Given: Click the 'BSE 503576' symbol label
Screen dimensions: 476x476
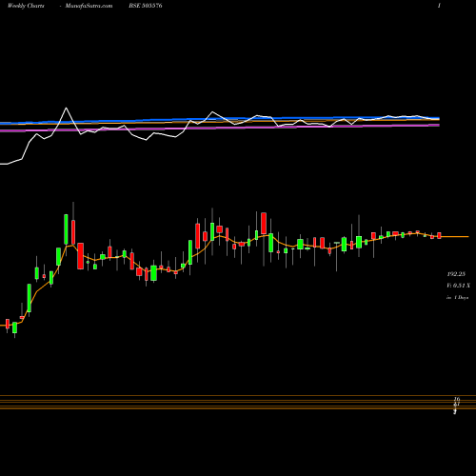Looking at the screenshot, I should 146,6.
